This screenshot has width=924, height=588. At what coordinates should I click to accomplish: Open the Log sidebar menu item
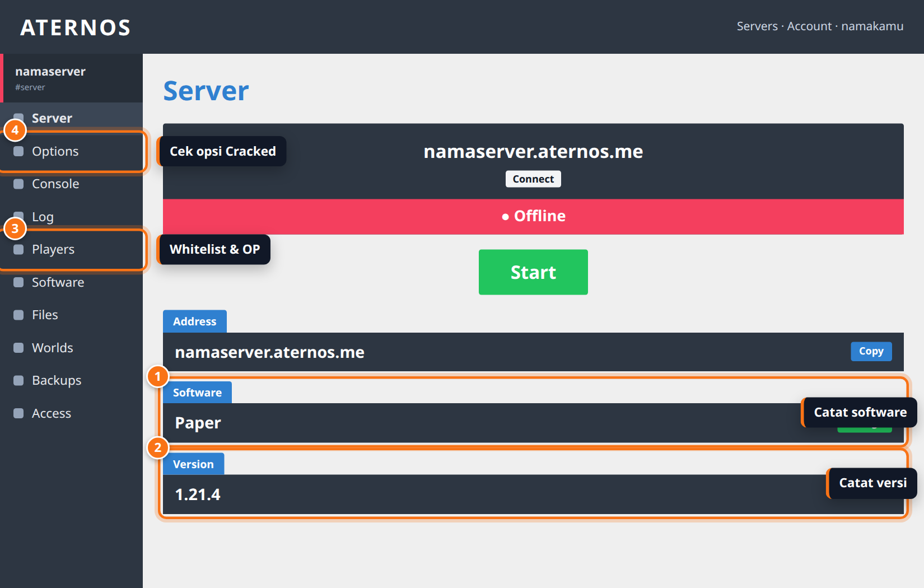tap(71, 217)
